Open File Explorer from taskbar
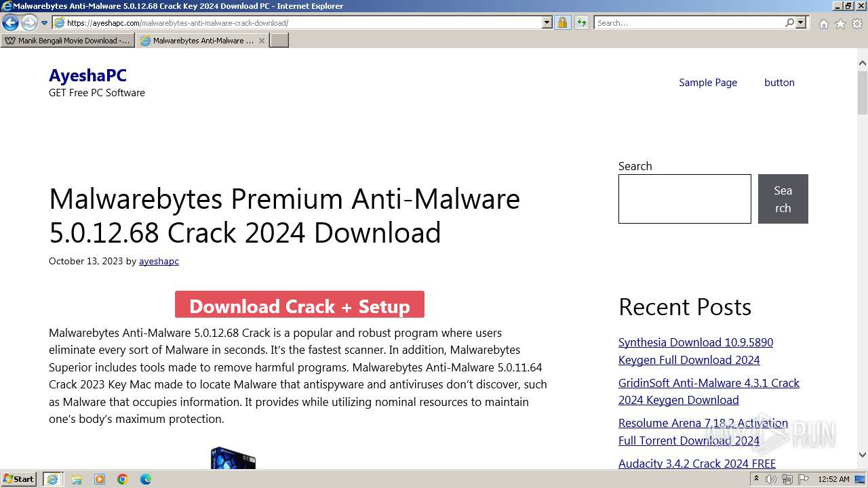The height and width of the screenshot is (488, 868). click(77, 479)
